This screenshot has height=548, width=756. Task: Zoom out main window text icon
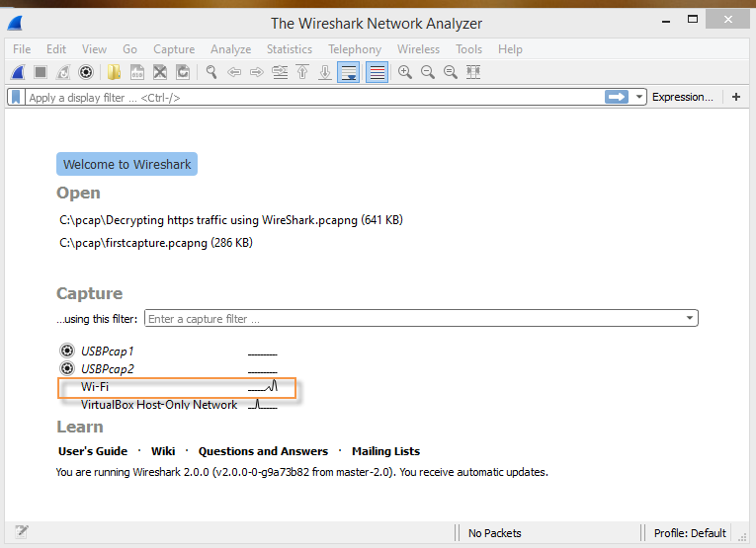click(428, 72)
